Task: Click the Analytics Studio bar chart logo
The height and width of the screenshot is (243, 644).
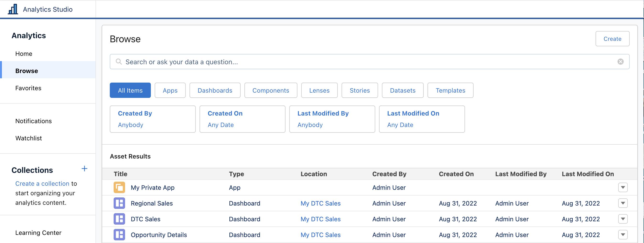Action: pyautogui.click(x=13, y=9)
